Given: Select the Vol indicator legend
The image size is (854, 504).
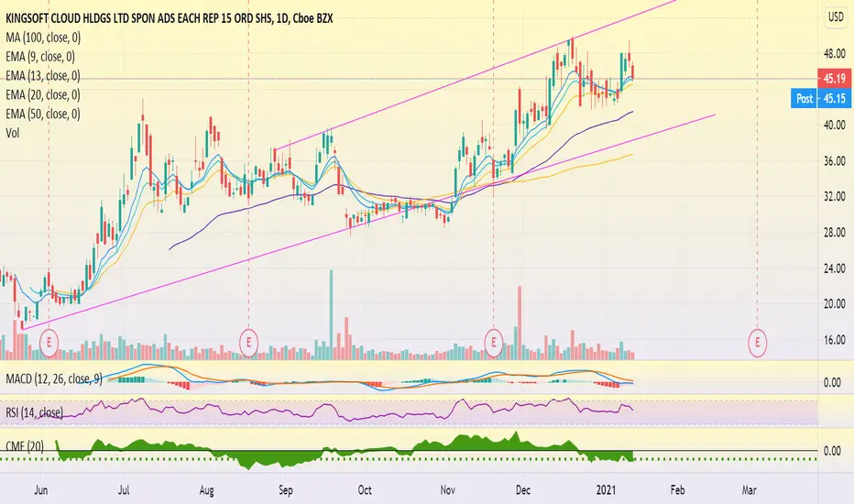Looking at the screenshot, I should pos(13,133).
